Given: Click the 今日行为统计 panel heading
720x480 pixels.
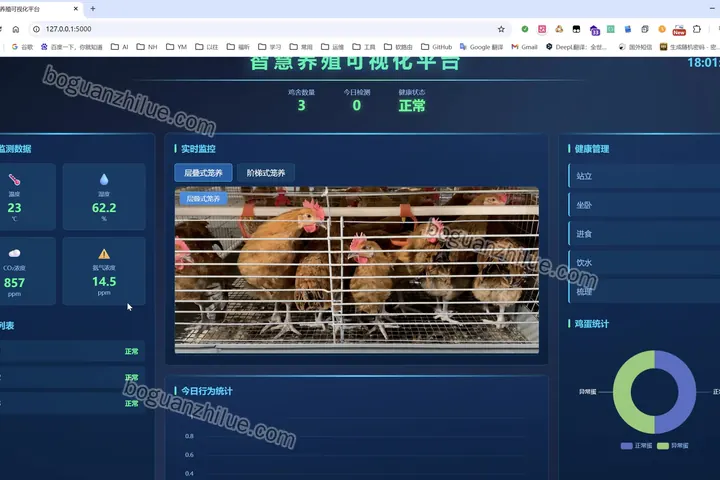Looking at the screenshot, I should click(207, 391).
